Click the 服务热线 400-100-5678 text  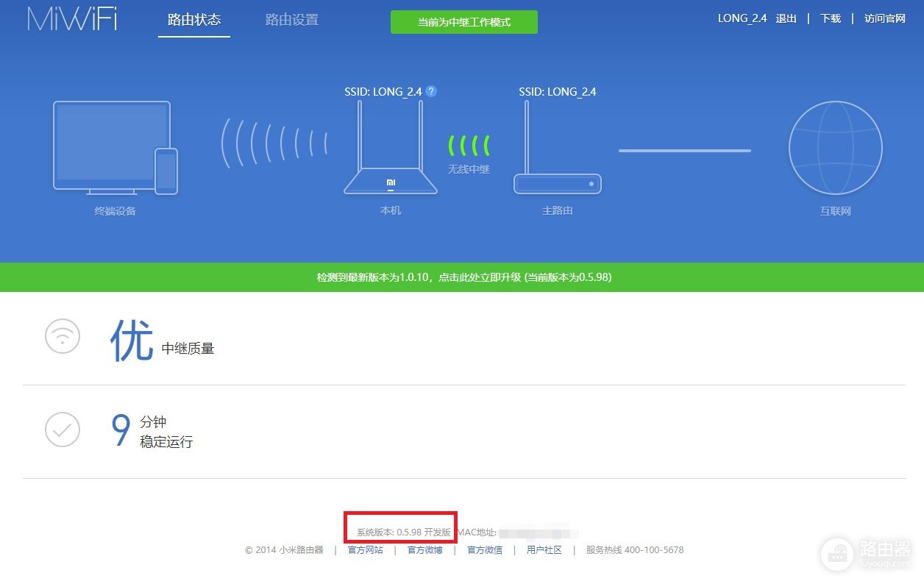635,550
